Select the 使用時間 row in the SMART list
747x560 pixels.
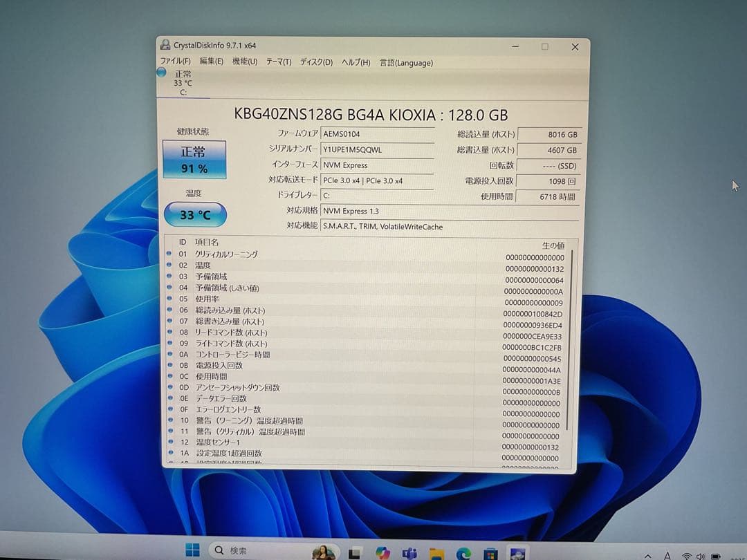coord(211,376)
